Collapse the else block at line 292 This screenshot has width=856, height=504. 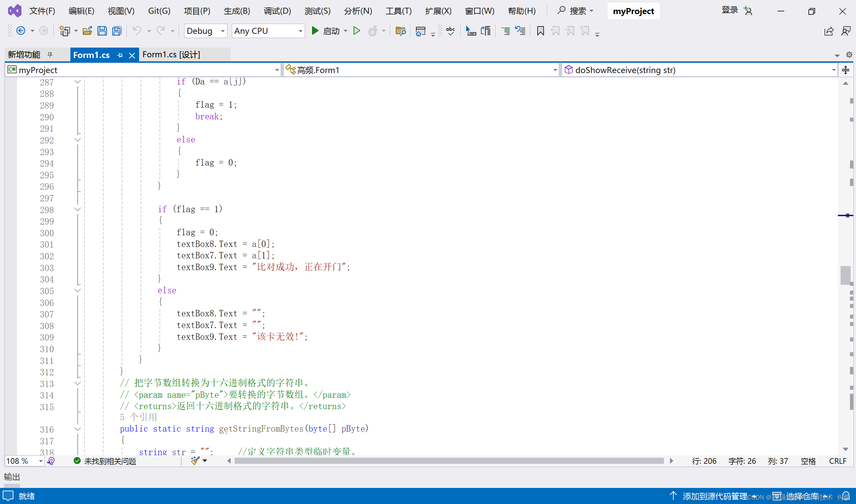point(77,140)
